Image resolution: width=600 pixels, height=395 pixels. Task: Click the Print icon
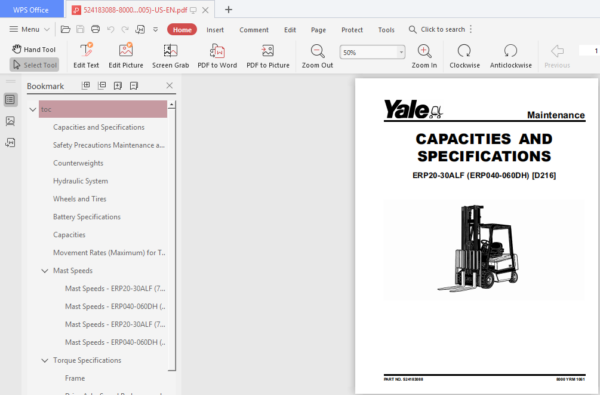(x=95, y=29)
